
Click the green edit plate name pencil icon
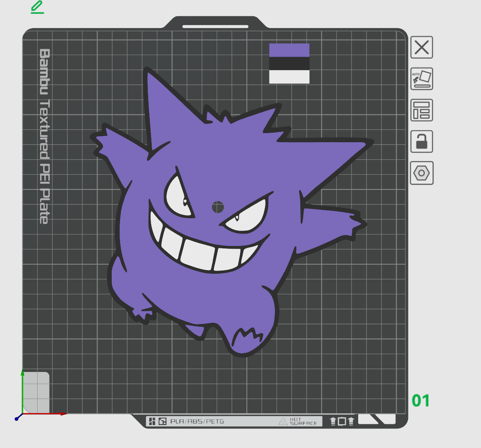pyautogui.click(x=37, y=7)
